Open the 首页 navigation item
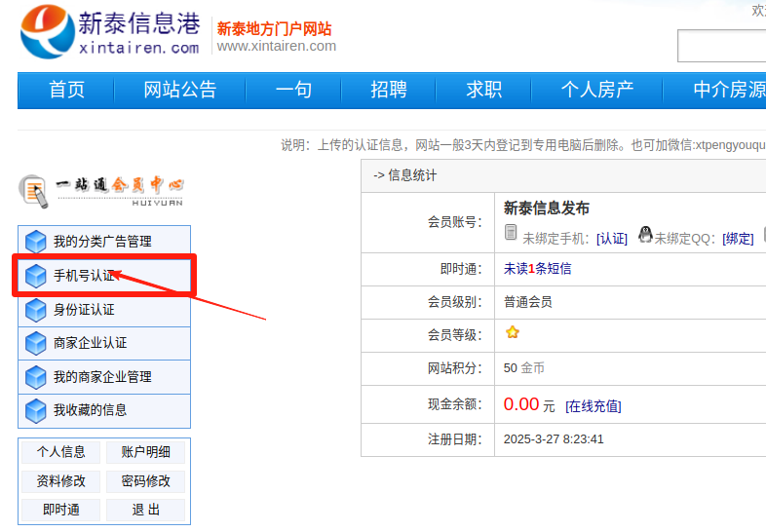Image resolution: width=766 pixels, height=532 pixels. coord(66,90)
